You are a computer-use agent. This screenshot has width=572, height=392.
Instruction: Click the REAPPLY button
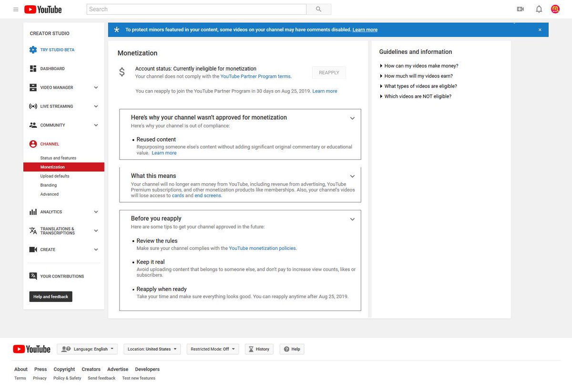329,72
